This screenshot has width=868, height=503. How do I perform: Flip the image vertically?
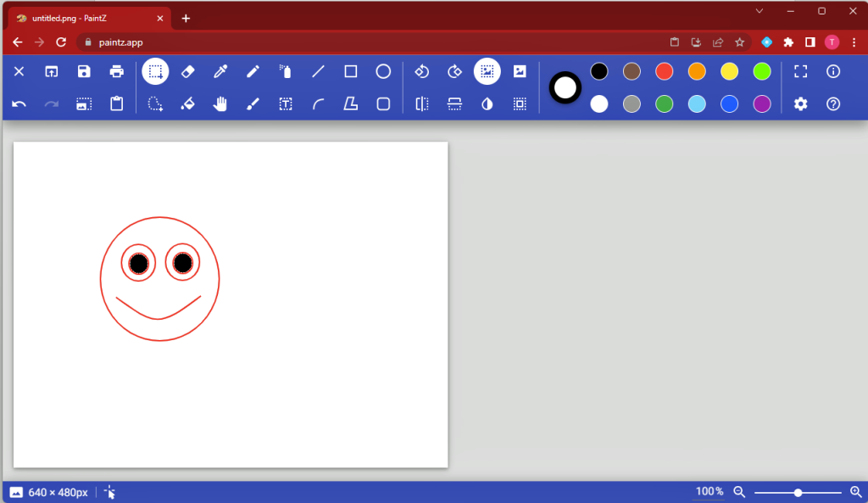tap(454, 103)
